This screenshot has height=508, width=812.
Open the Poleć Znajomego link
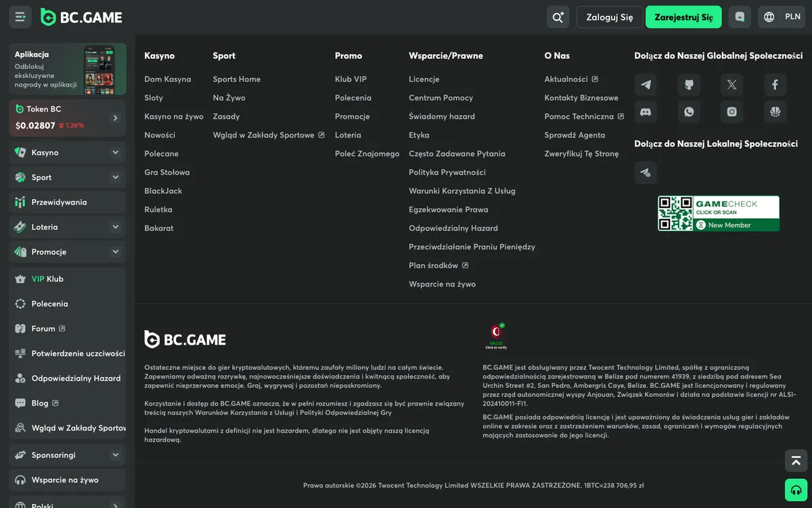point(367,154)
